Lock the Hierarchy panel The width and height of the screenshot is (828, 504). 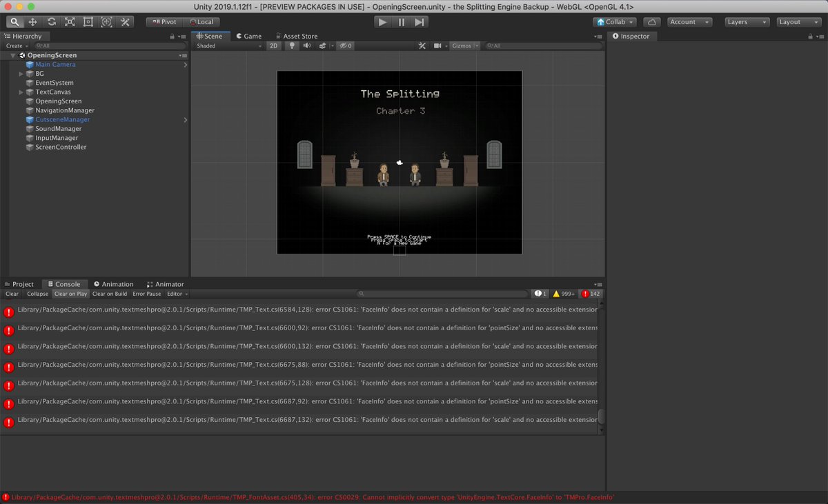(x=172, y=36)
